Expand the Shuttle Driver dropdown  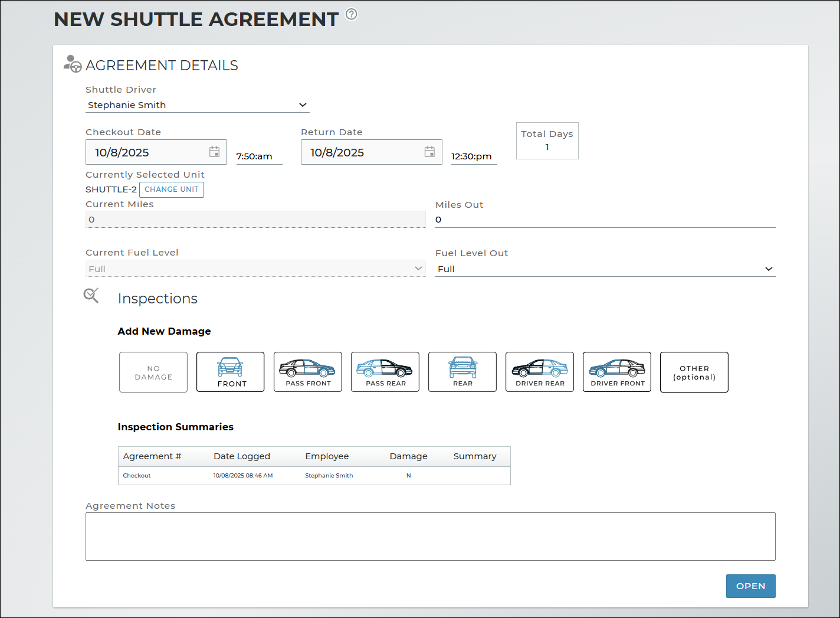click(197, 105)
